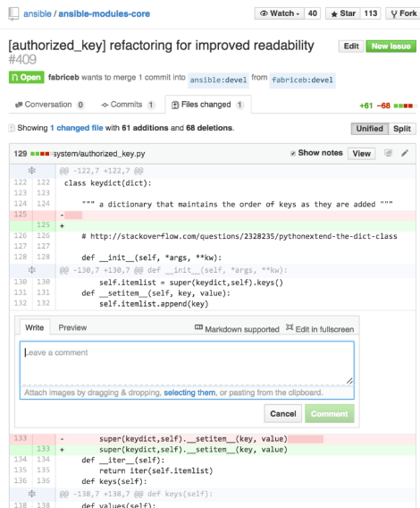Click the Open pull request status badge
This screenshot has width=420, height=508.
26,78
